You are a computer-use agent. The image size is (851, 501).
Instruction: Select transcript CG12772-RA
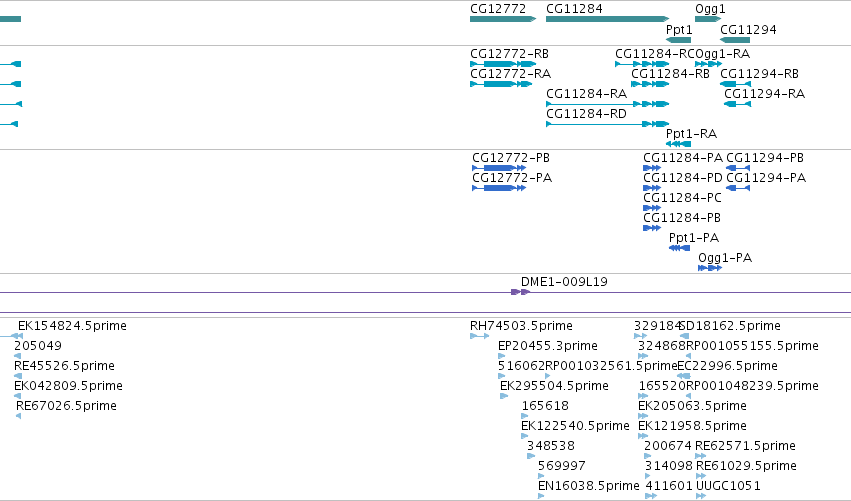point(501,84)
